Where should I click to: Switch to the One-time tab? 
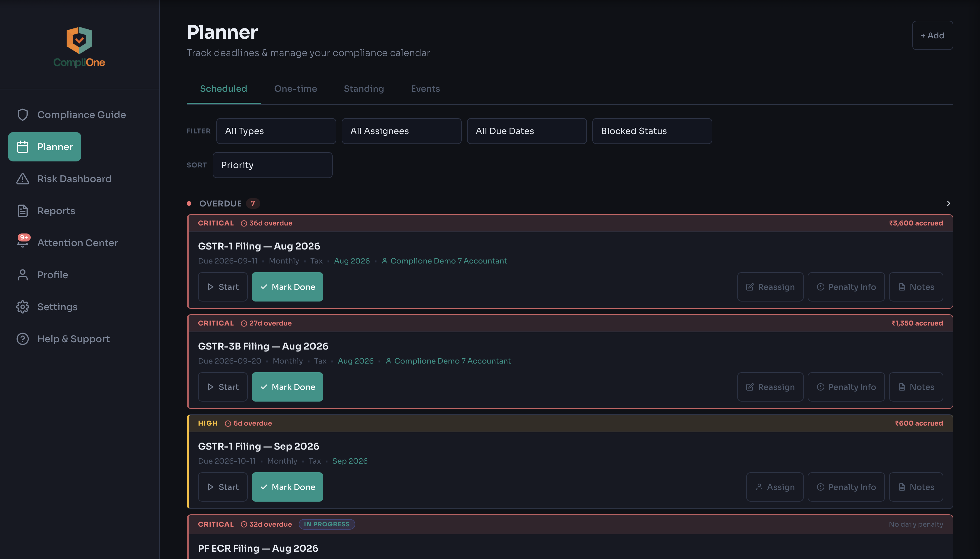295,89
